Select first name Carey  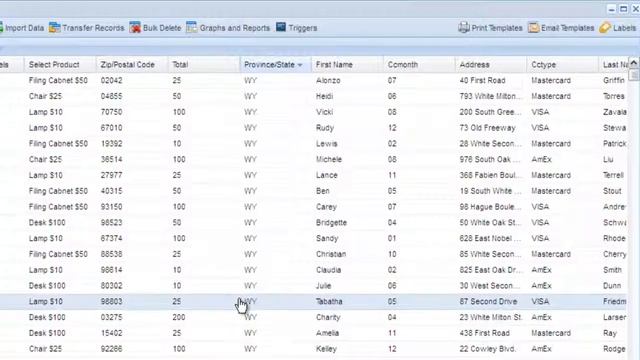click(x=326, y=207)
